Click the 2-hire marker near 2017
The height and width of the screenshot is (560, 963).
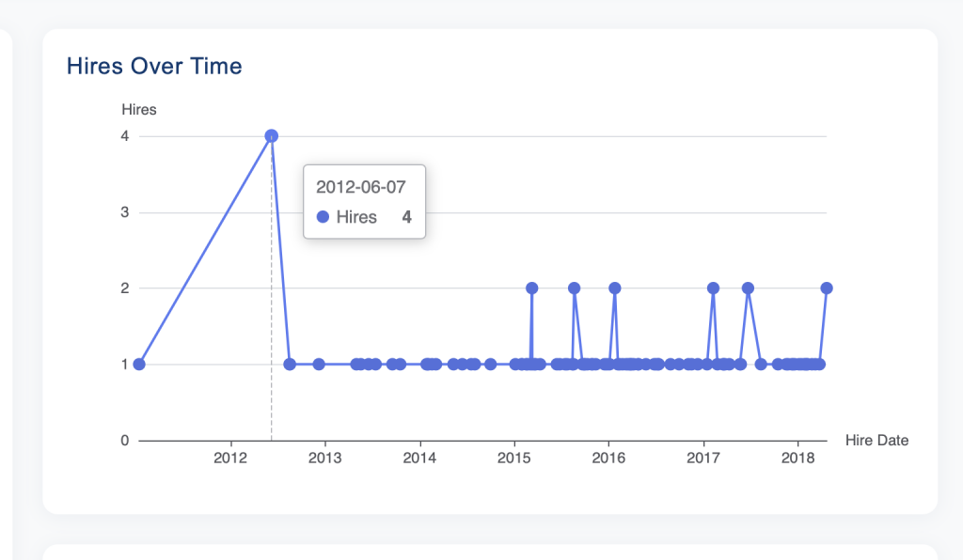pyautogui.click(x=712, y=288)
